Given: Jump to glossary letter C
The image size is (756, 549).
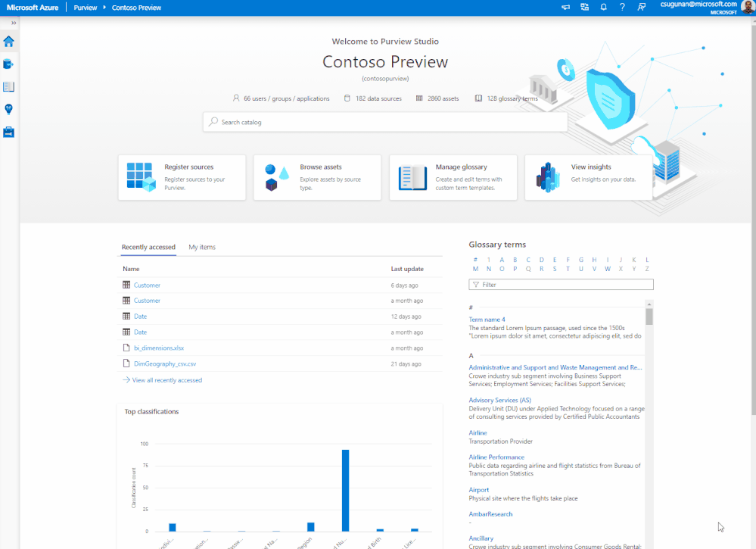Looking at the screenshot, I should [x=528, y=260].
